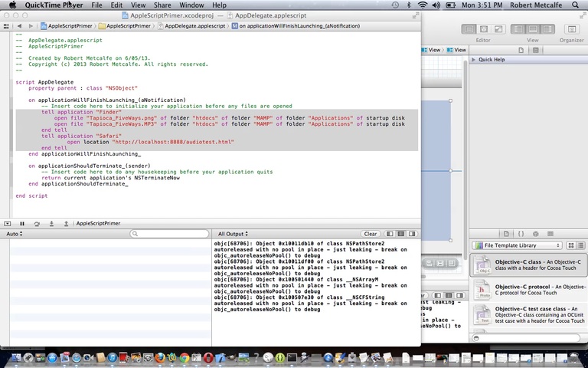Pause program execution
588x368 pixels.
pyautogui.click(x=22, y=223)
